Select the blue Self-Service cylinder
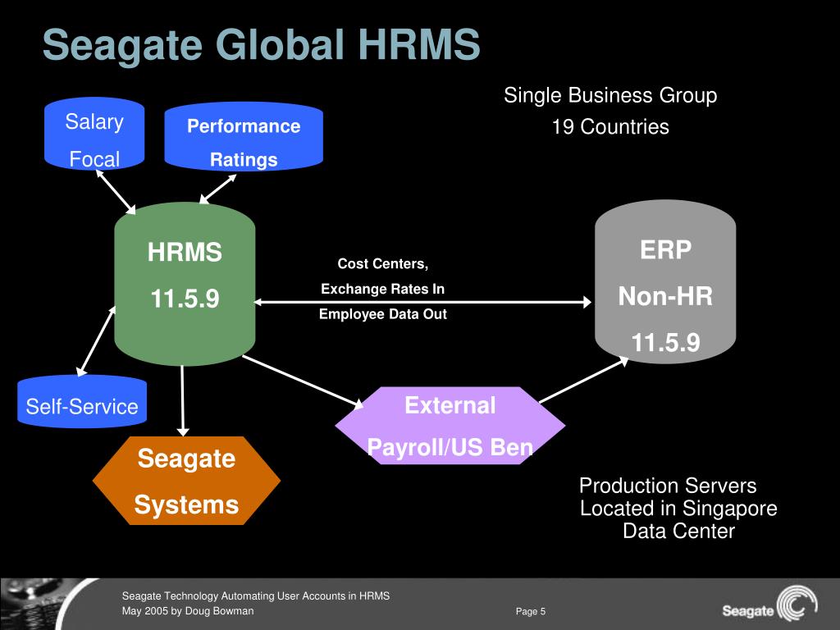Screen dimensions: 840x630 (82, 401)
